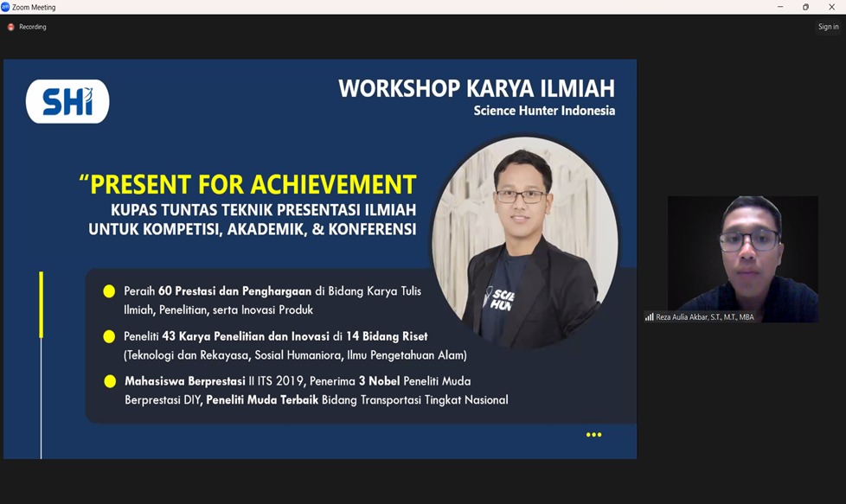Image resolution: width=846 pixels, height=504 pixels.
Task: Click yellow bullet next to Peneliti 43 Karya
Action: pos(109,336)
